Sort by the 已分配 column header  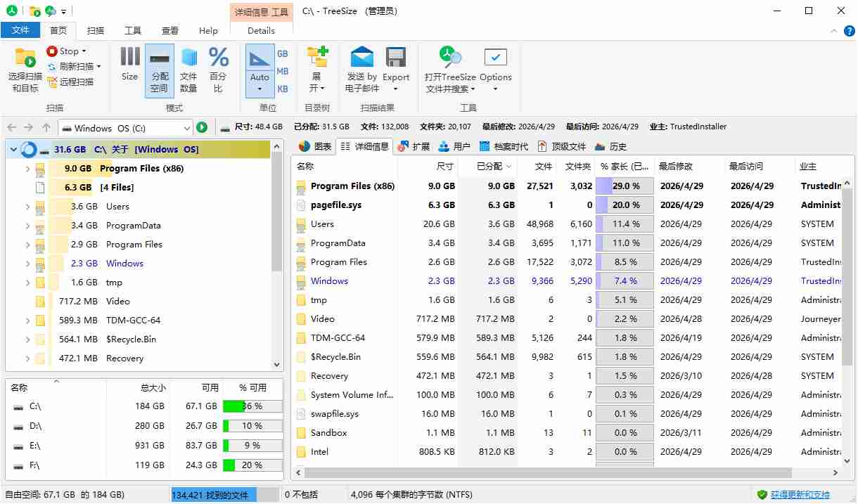489,167
